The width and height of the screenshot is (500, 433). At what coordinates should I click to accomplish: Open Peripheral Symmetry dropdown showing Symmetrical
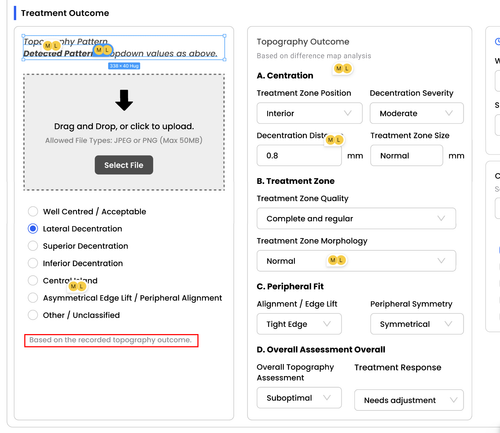point(417,324)
